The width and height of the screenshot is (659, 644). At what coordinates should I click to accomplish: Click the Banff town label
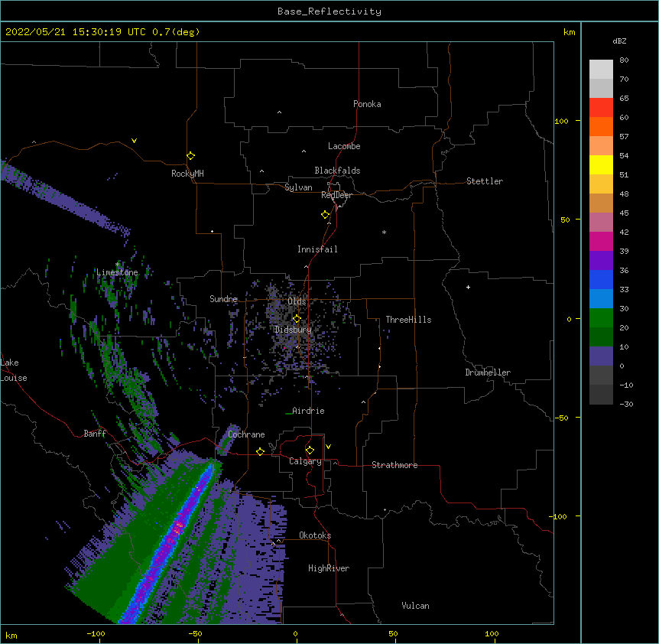(95, 434)
